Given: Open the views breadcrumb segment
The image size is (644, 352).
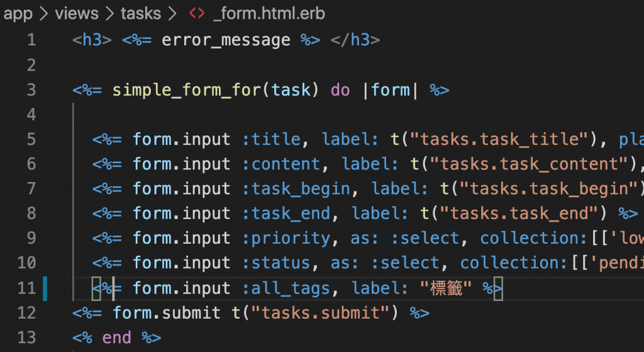Looking at the screenshot, I should pyautogui.click(x=77, y=14).
